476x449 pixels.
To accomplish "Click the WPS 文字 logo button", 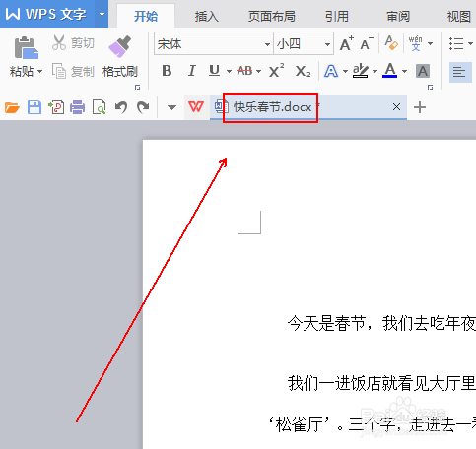I will 47,14.
